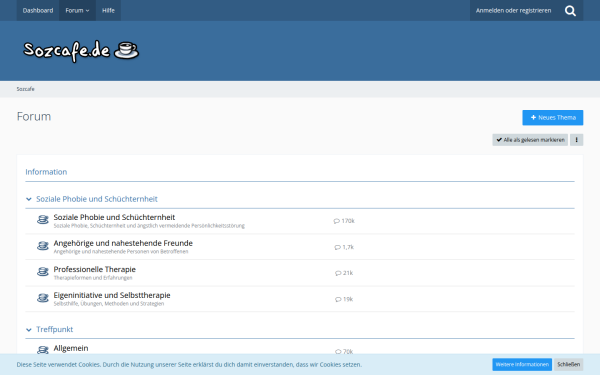
Task: Open the Allgemein board
Action: click(71, 348)
